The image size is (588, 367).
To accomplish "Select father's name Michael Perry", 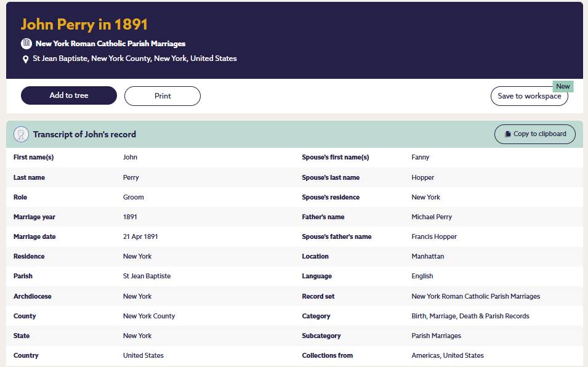I will 432,217.
